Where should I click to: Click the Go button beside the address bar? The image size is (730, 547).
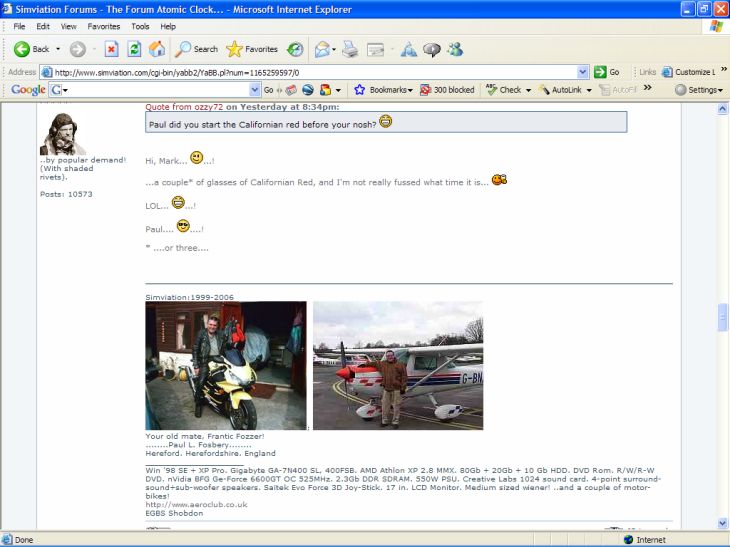[x=607, y=72]
